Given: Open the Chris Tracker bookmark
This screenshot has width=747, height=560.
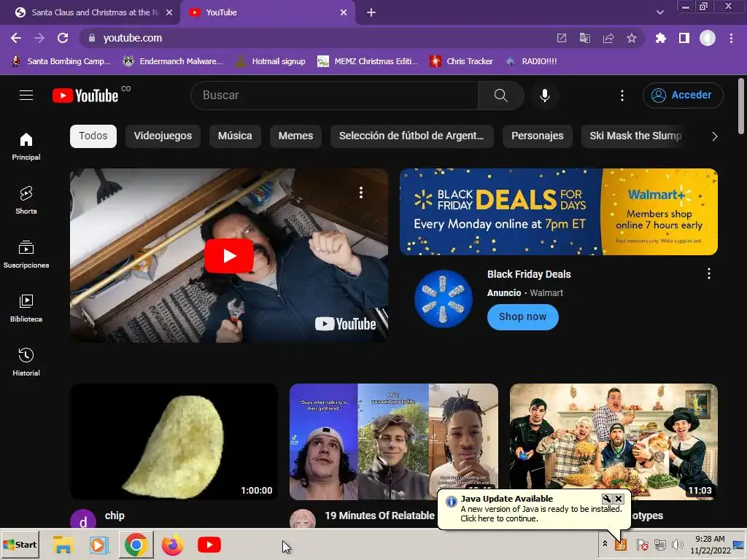Looking at the screenshot, I should point(461,61).
